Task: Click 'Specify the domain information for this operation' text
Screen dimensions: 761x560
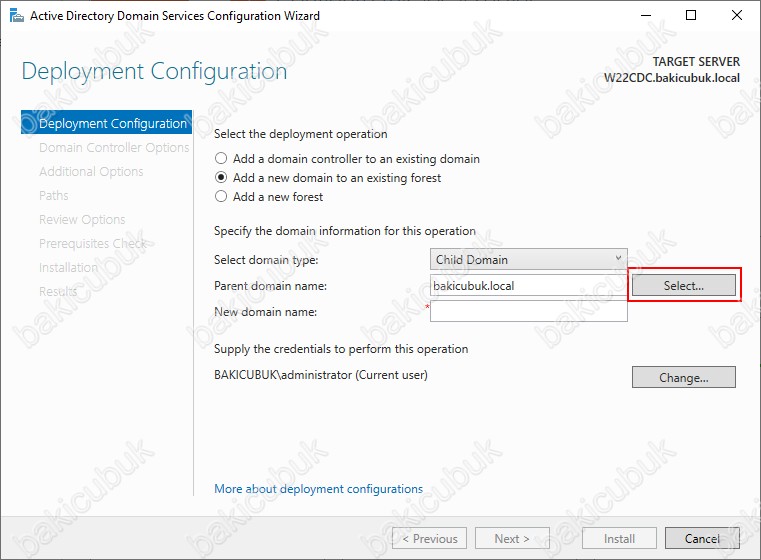Action: tap(345, 231)
